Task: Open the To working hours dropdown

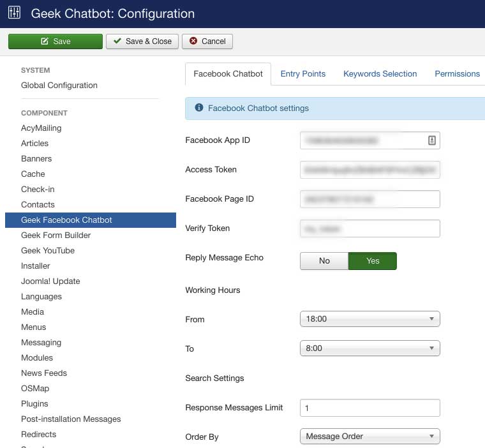Action: point(370,348)
